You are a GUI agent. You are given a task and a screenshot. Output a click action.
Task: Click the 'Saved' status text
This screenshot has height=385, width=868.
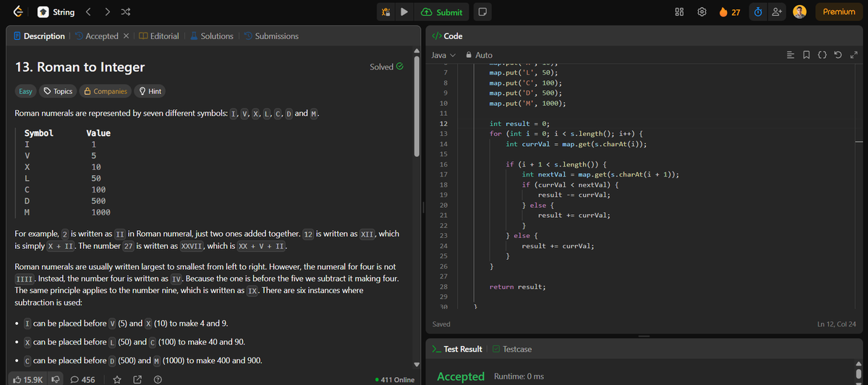point(441,323)
